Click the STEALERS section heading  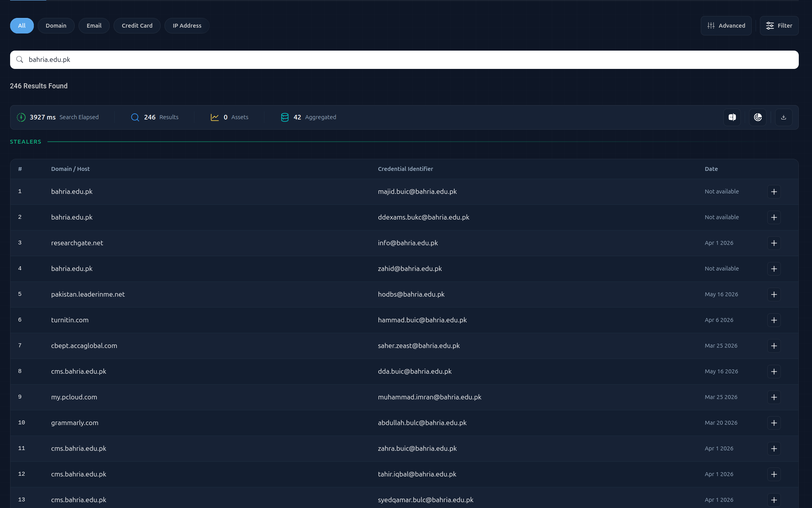tap(25, 142)
